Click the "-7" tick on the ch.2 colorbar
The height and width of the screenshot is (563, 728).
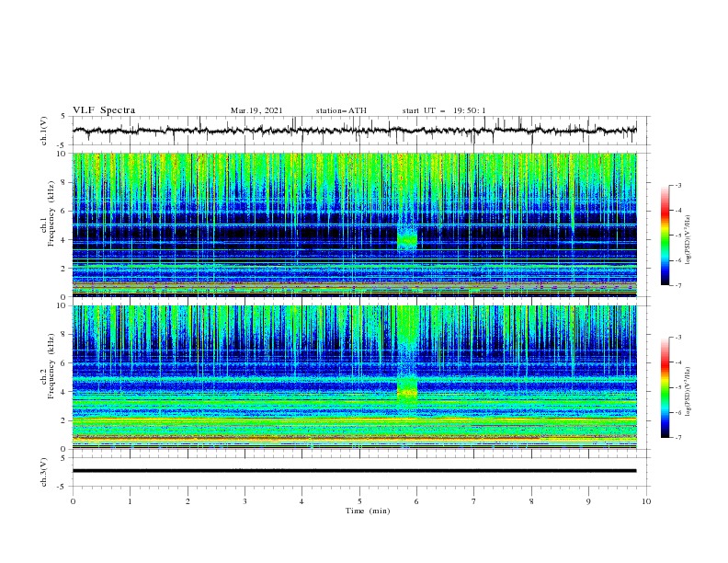coord(678,438)
